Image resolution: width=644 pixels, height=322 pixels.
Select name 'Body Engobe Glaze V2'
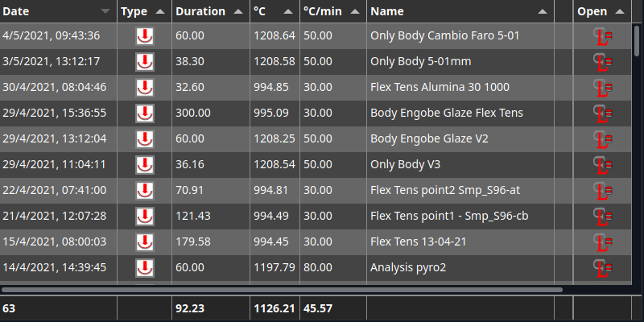coord(429,138)
